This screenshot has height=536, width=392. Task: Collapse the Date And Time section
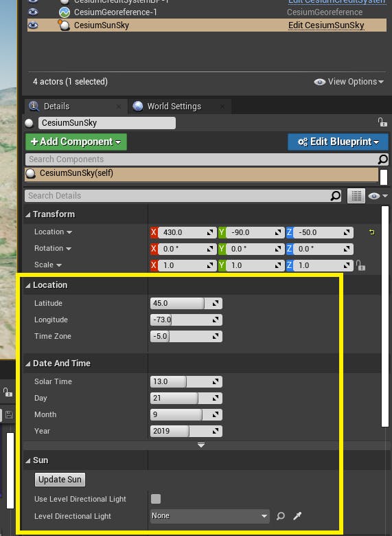point(28,364)
